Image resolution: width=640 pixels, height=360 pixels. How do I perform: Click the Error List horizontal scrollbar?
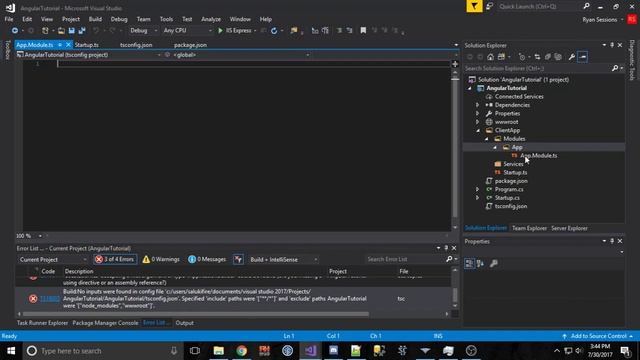[x=196, y=314]
